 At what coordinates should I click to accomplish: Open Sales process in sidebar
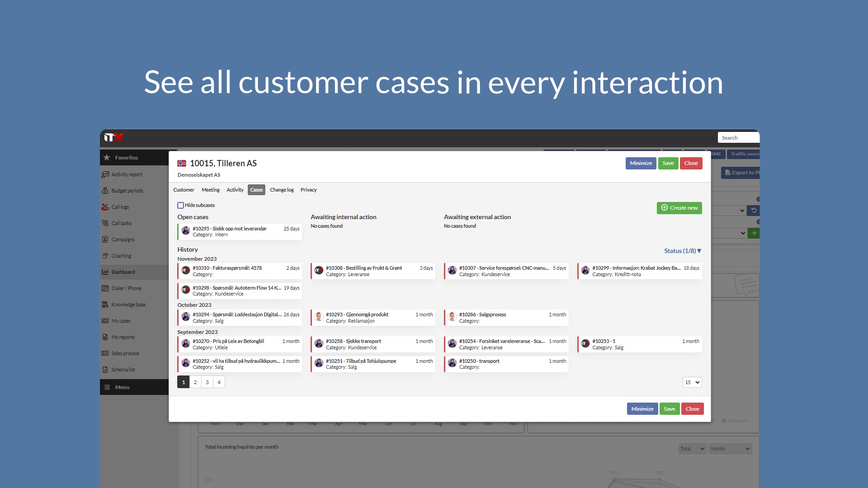pyautogui.click(x=125, y=353)
